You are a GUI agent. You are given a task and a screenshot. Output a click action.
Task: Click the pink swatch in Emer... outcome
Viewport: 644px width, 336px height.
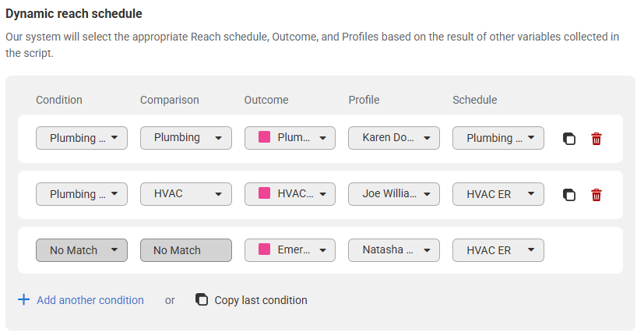coord(264,249)
